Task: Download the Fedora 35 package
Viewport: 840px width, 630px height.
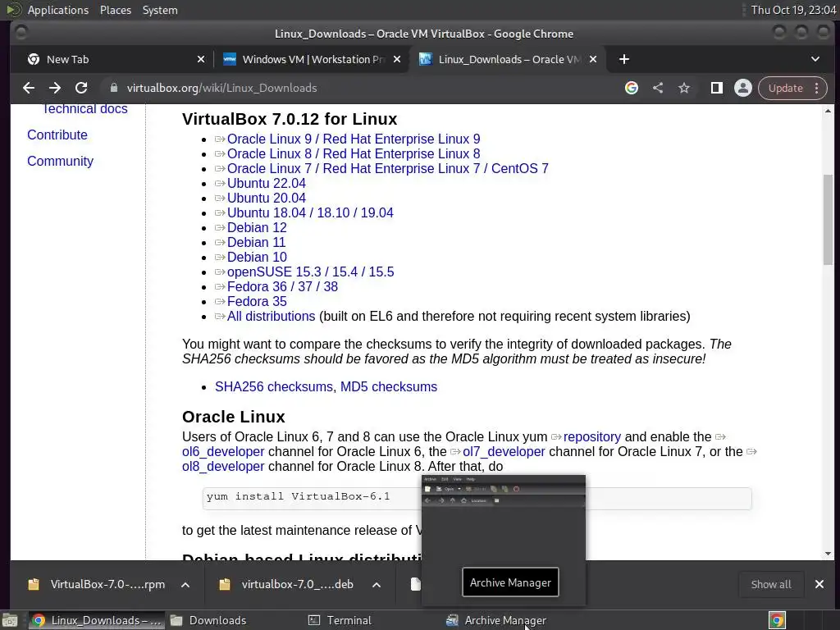Action: click(257, 302)
